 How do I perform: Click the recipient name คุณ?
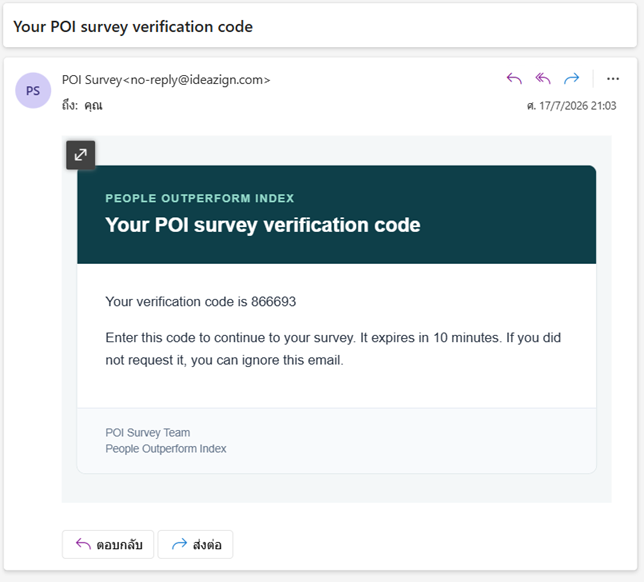point(93,106)
